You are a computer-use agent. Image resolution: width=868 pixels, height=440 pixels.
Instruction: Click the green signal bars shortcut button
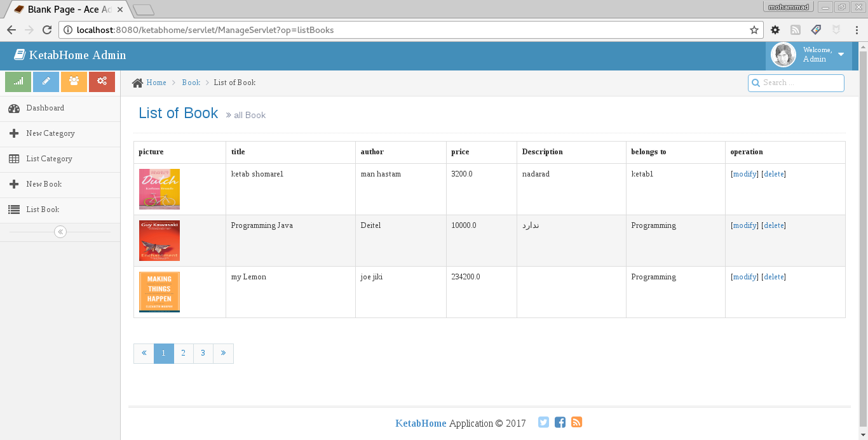click(x=18, y=82)
